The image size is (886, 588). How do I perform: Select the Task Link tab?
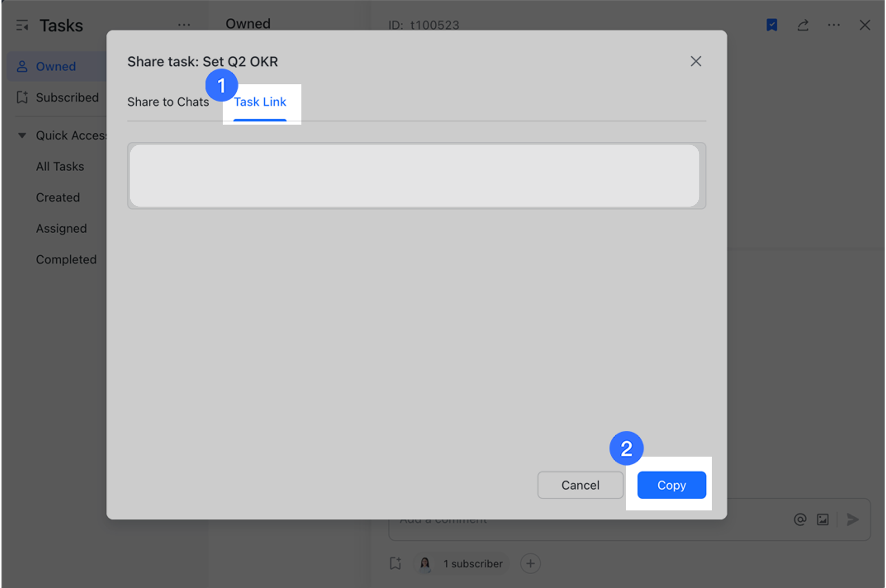(260, 102)
